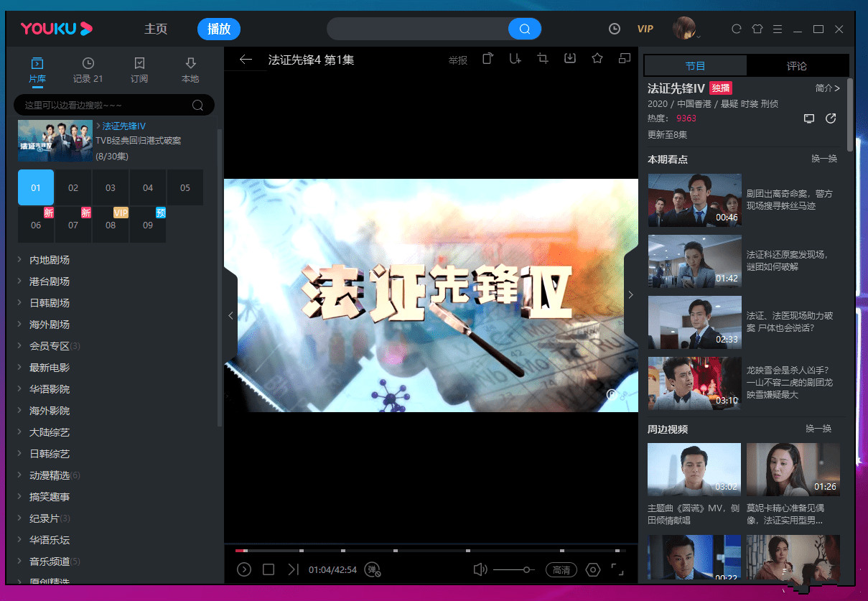Screen dimensions: 868x601
Task: Select the 播放 playback tab
Action: coord(219,29)
